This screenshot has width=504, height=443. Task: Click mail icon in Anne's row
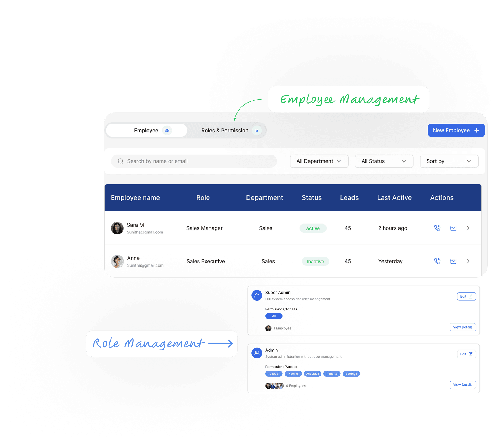(x=453, y=261)
